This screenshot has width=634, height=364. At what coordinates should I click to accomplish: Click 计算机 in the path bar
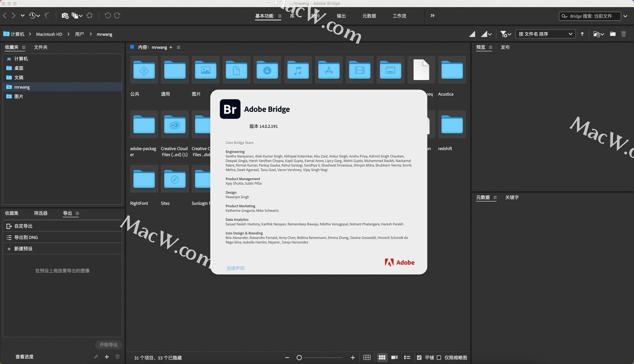click(x=14, y=34)
